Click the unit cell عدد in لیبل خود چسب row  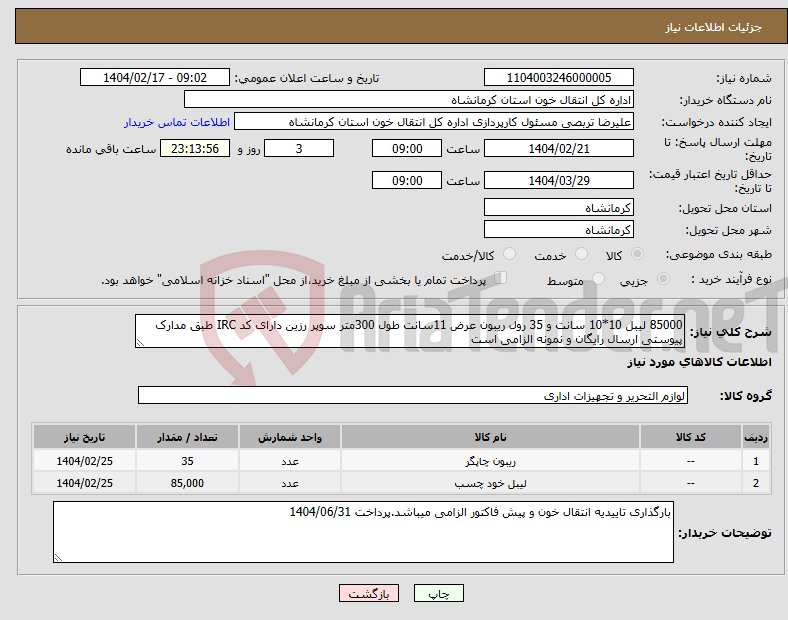[290, 483]
